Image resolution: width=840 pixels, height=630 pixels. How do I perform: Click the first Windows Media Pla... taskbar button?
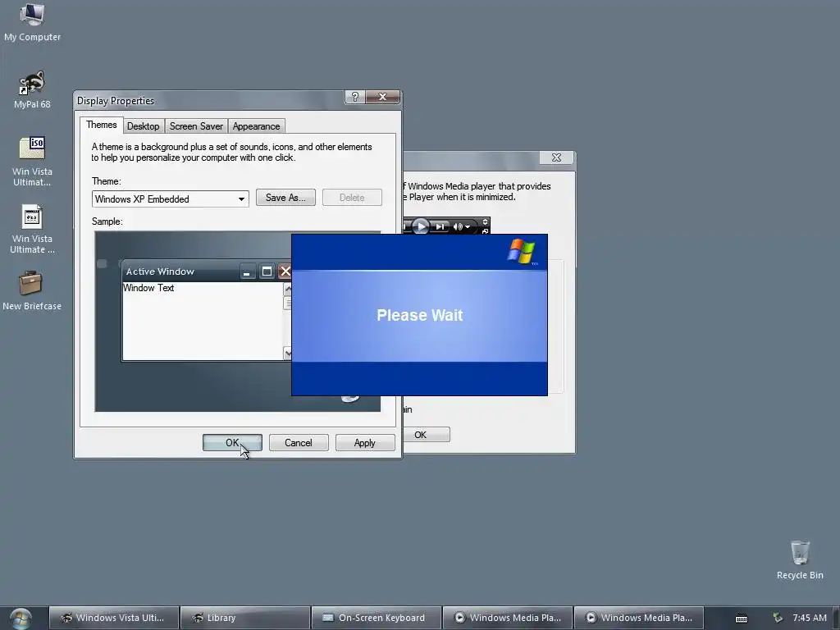click(507, 618)
